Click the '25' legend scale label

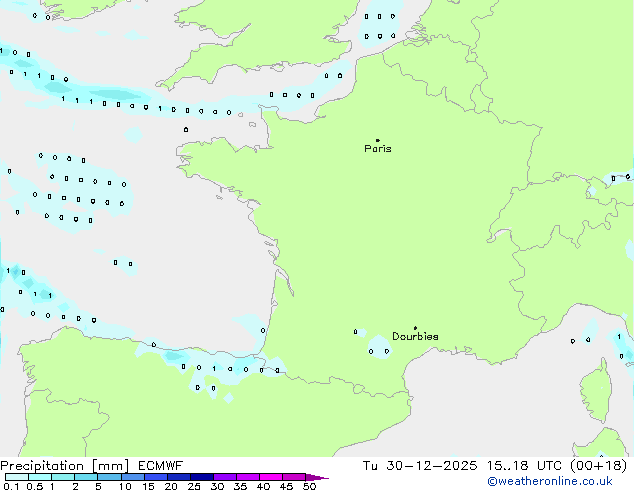[x=194, y=486]
